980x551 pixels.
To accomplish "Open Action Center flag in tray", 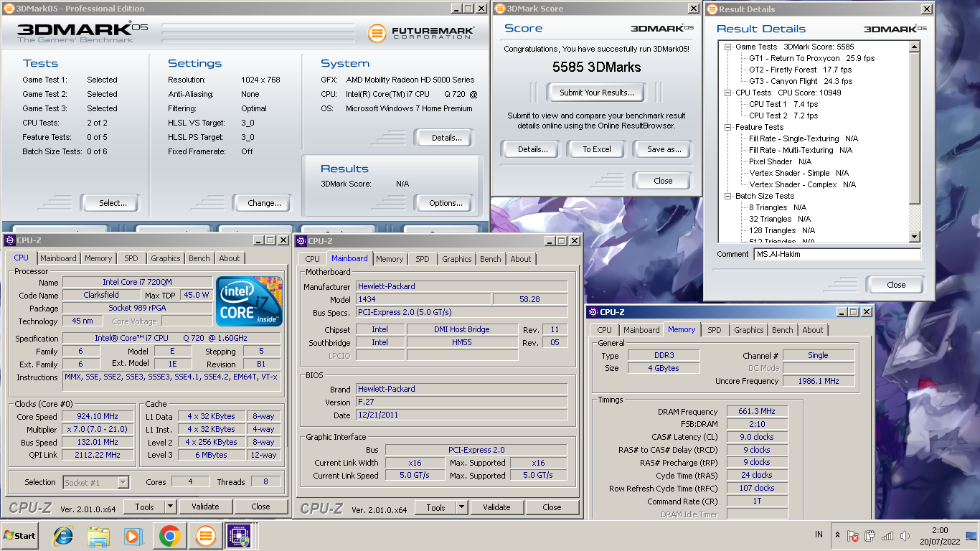I will pos(853,536).
